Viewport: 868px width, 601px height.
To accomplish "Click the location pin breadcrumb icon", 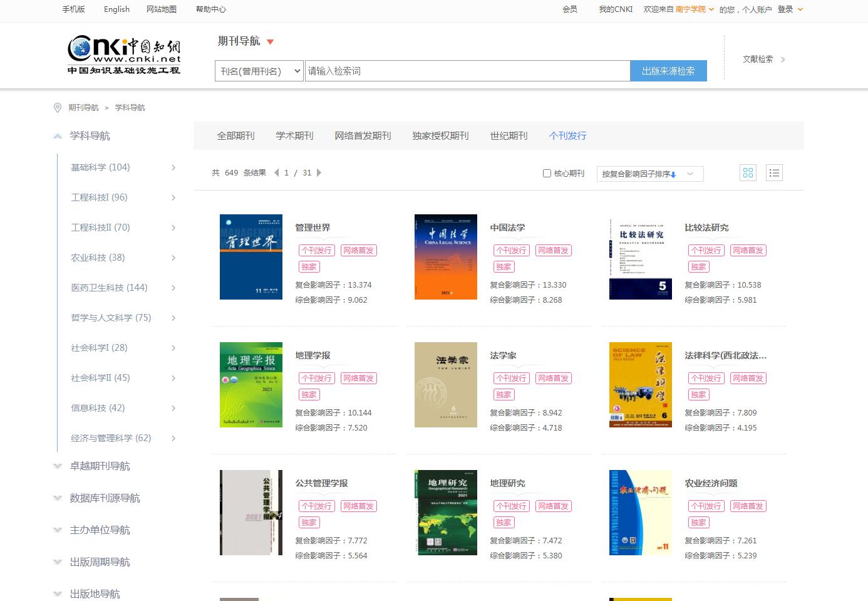I will coord(58,108).
